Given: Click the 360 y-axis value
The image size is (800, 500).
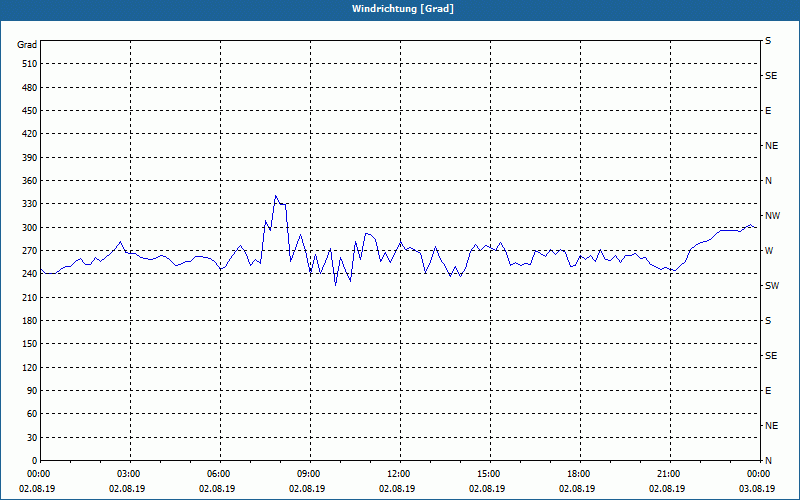Looking at the screenshot, I should click(29, 181).
